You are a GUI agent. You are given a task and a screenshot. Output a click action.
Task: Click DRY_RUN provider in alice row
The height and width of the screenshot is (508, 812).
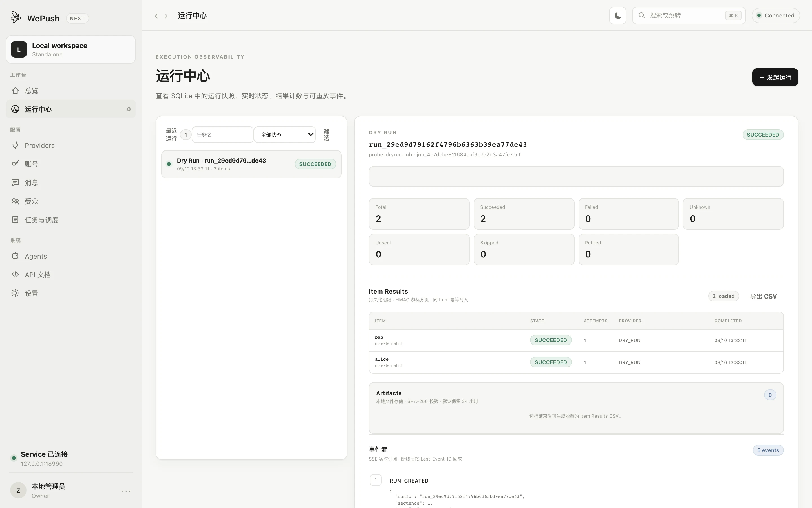[x=630, y=363]
